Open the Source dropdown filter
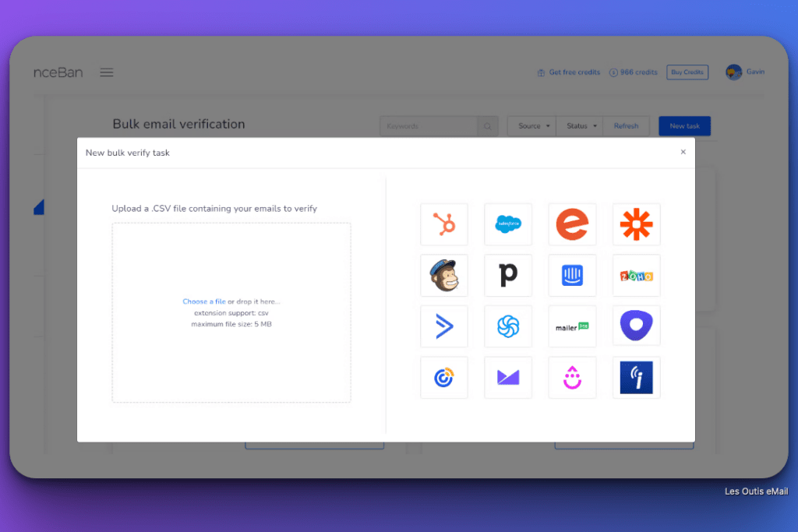The height and width of the screenshot is (532, 798). click(532, 126)
